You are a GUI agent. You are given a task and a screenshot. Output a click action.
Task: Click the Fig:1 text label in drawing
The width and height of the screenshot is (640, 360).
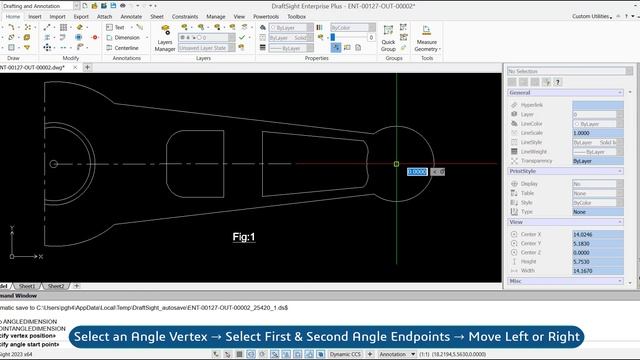(244, 237)
